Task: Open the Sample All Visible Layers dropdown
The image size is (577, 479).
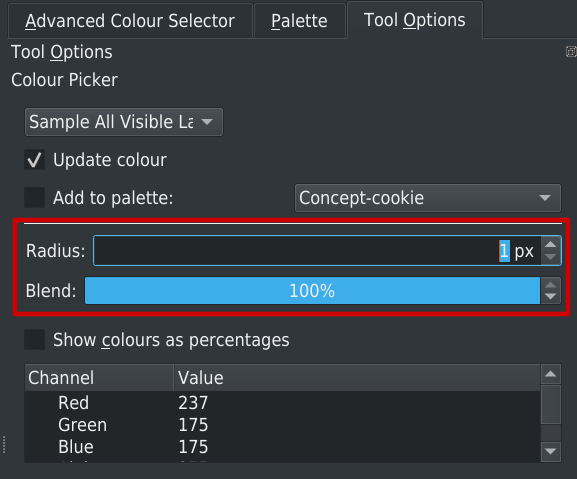Action: click(x=124, y=122)
